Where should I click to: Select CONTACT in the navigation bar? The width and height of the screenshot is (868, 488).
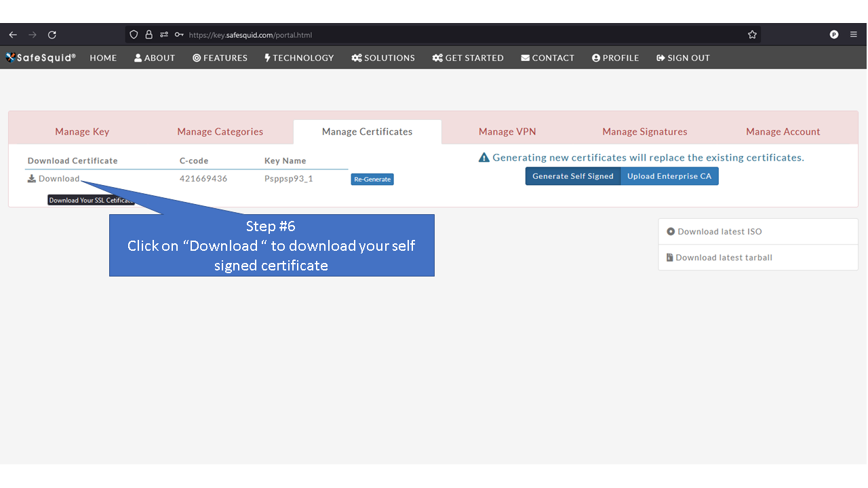[x=547, y=58]
